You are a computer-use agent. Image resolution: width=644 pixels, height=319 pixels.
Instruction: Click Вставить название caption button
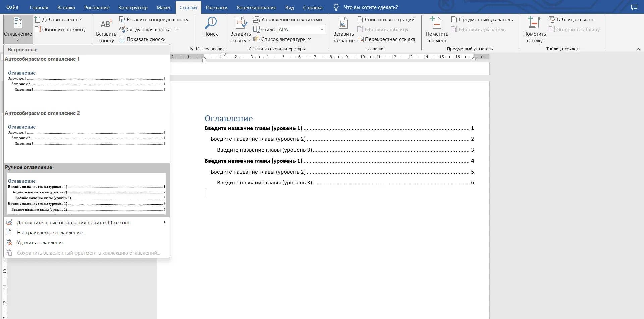coord(343,30)
